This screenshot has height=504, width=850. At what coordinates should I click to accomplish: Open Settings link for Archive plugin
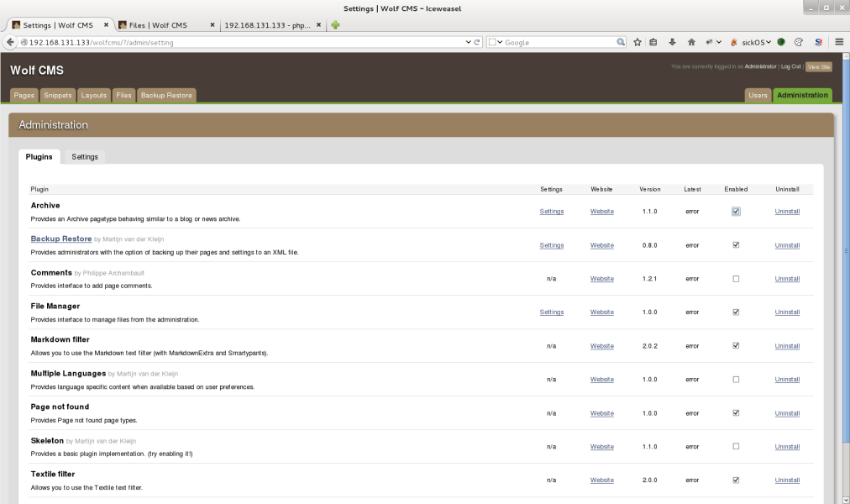click(551, 212)
